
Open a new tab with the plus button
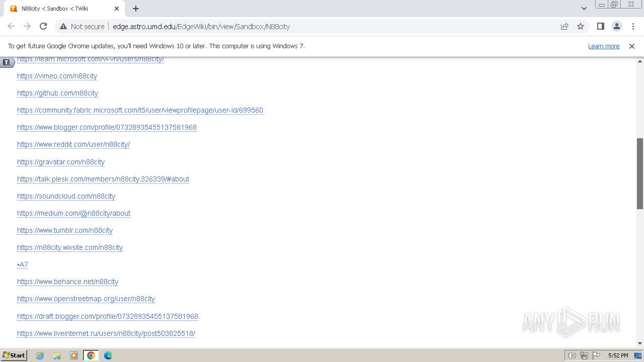[136, 9]
